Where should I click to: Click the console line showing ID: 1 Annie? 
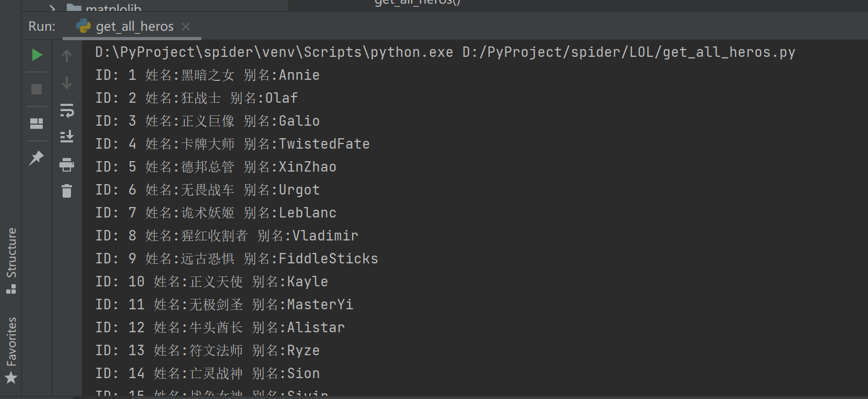point(207,75)
